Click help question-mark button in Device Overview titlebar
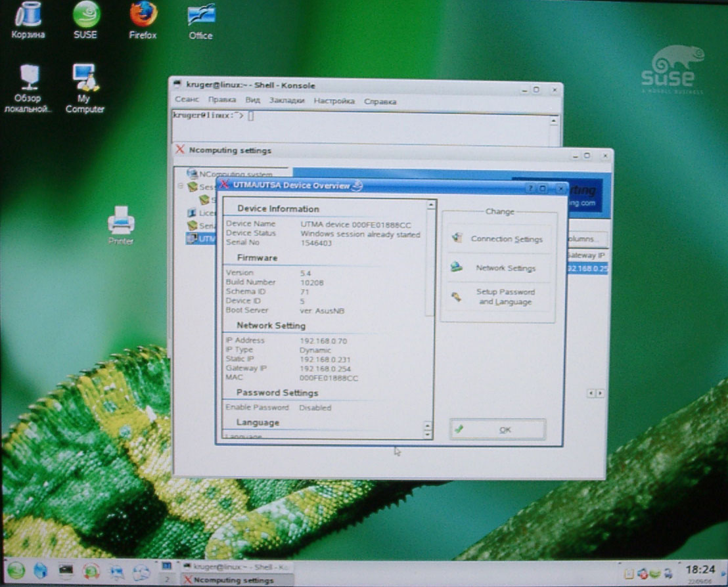 coord(531,188)
